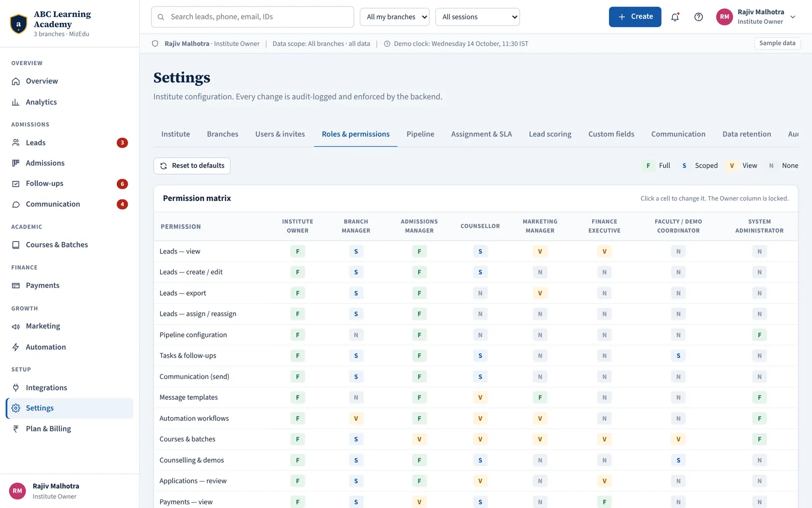
Task: Click the ABC Learning Academy shield logo
Action: point(19,24)
